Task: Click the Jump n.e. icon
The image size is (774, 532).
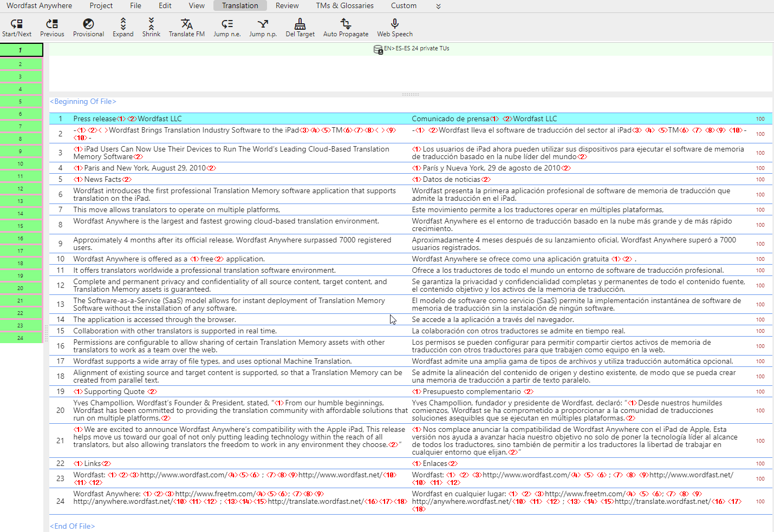Action: (x=227, y=24)
